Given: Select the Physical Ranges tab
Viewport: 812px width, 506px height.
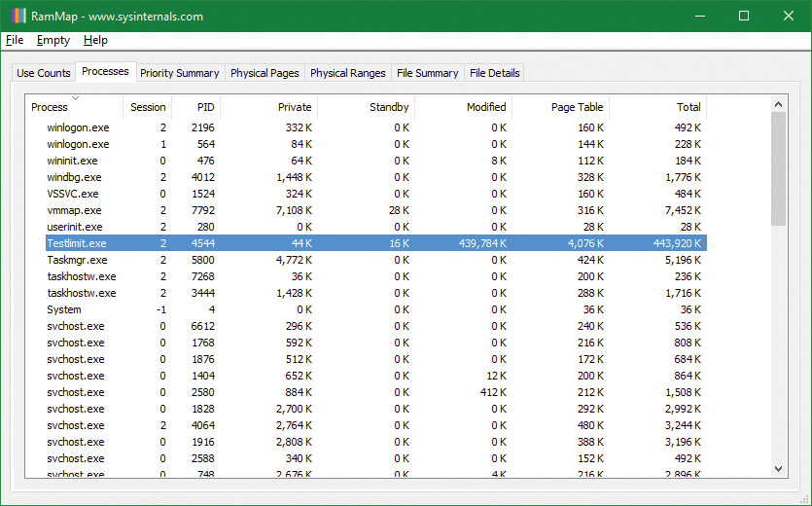Looking at the screenshot, I should (x=348, y=73).
